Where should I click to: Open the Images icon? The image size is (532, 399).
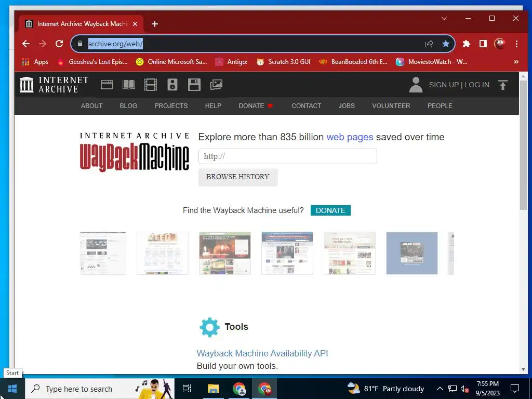(216, 85)
